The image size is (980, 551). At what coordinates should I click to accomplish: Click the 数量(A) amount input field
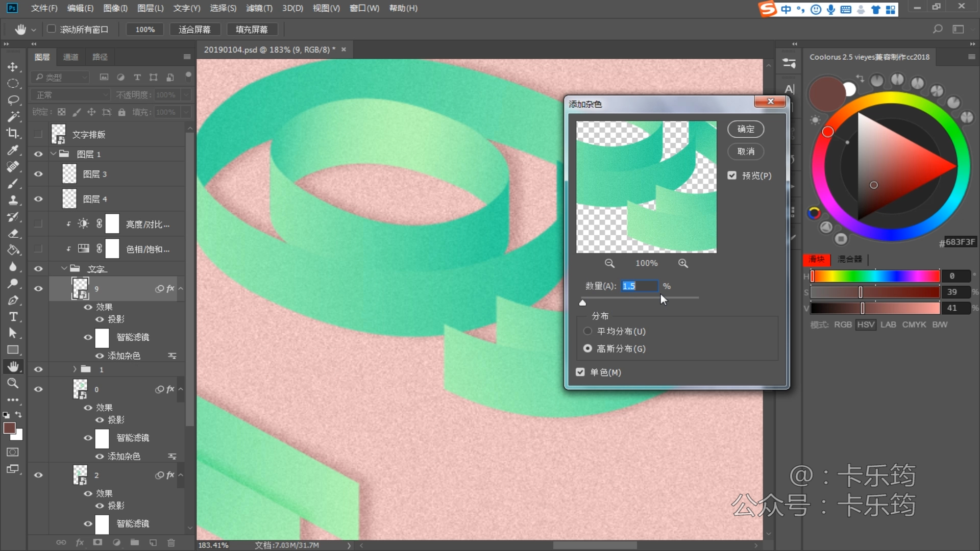(639, 286)
